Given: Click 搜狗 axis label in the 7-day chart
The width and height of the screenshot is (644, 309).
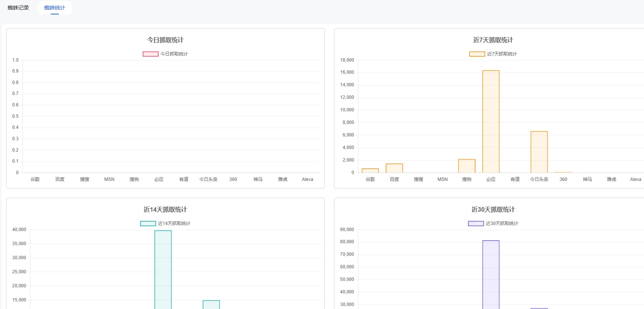Looking at the screenshot, I should point(467,179).
